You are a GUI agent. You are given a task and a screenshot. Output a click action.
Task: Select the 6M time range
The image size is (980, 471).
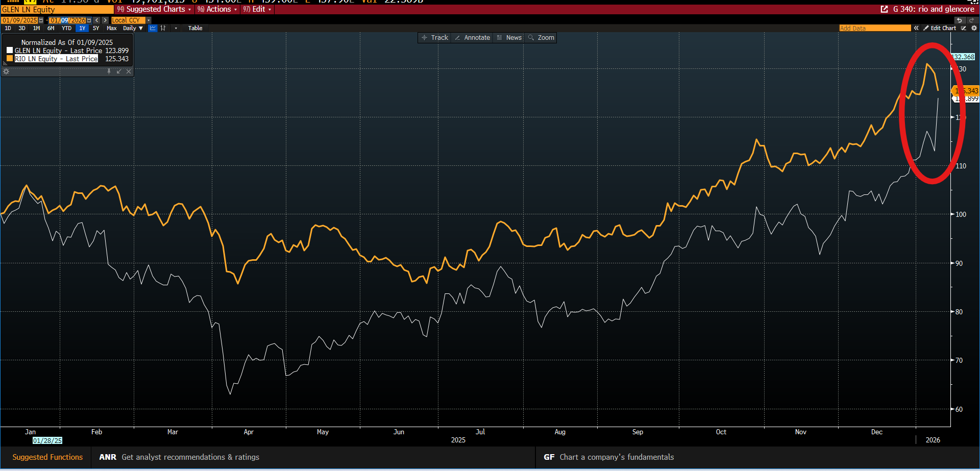pyautogui.click(x=51, y=28)
